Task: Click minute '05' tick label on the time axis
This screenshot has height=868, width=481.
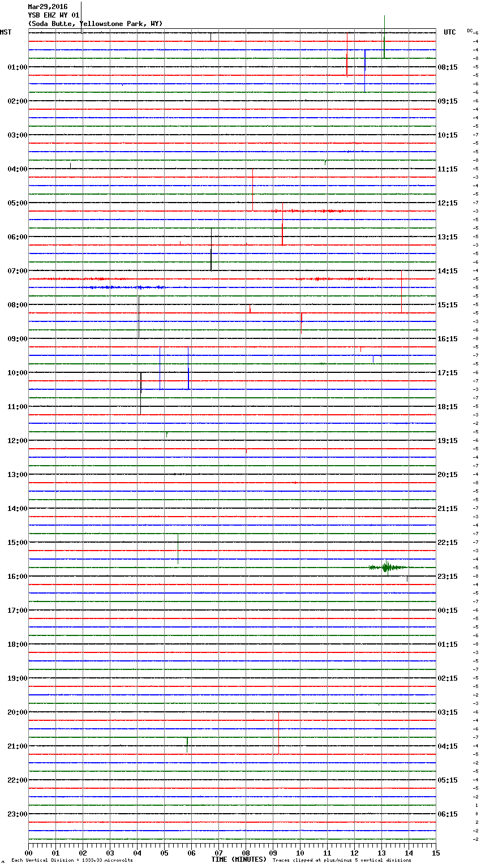Action: (164, 853)
